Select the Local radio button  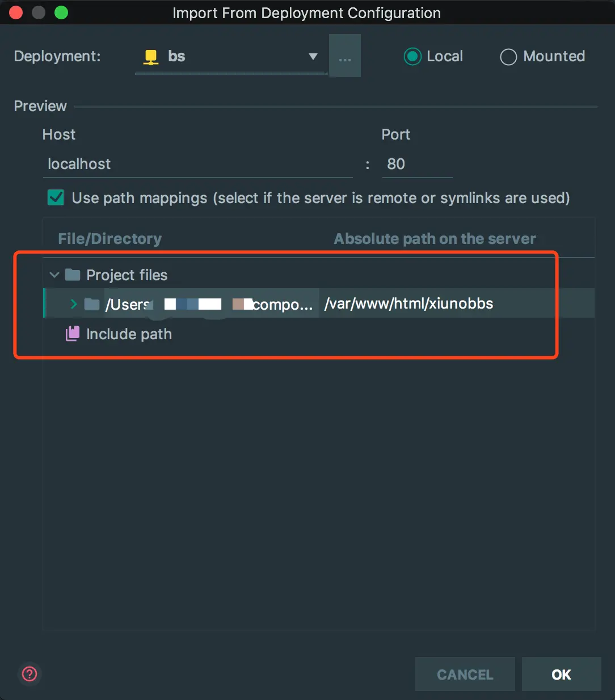coord(412,56)
